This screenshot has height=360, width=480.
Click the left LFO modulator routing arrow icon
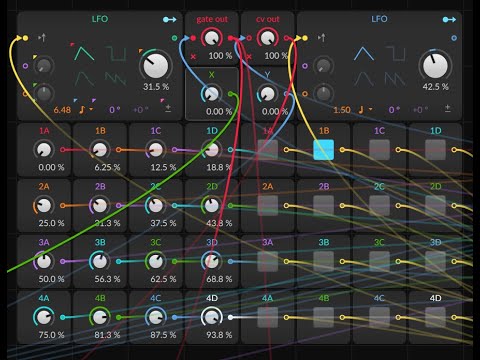(x=170, y=20)
